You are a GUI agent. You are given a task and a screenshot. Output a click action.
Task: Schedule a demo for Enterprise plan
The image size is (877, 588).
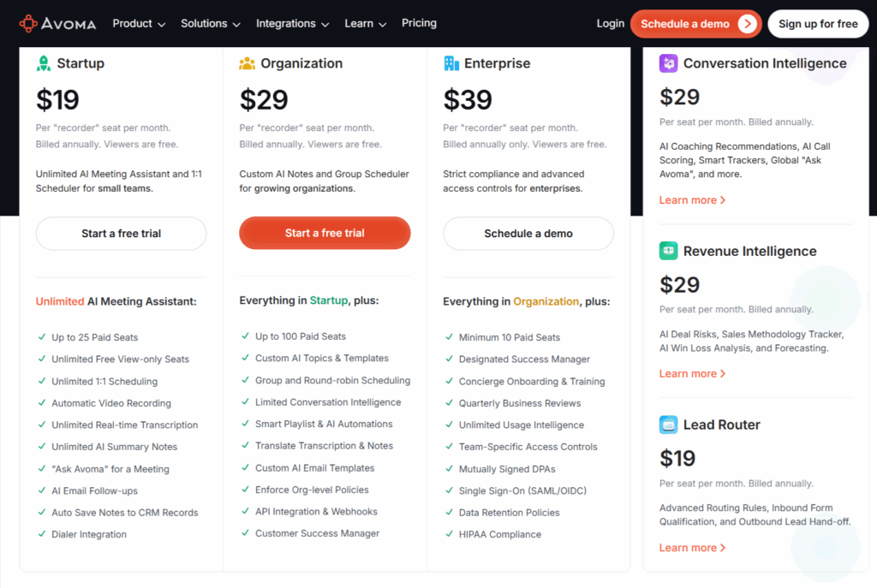[x=528, y=233]
